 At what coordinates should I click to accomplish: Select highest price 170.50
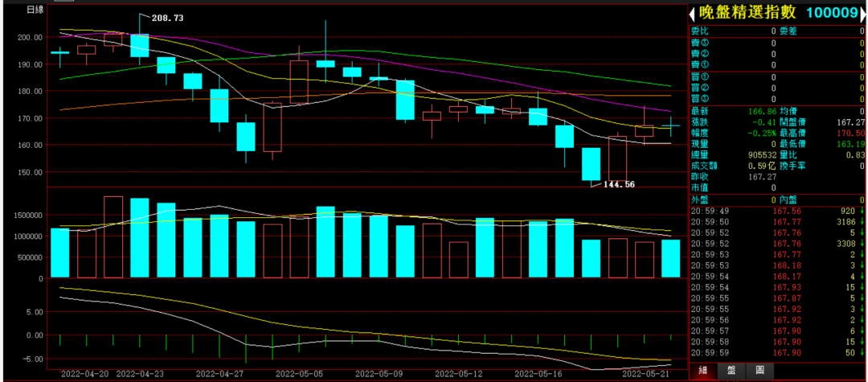pos(851,133)
